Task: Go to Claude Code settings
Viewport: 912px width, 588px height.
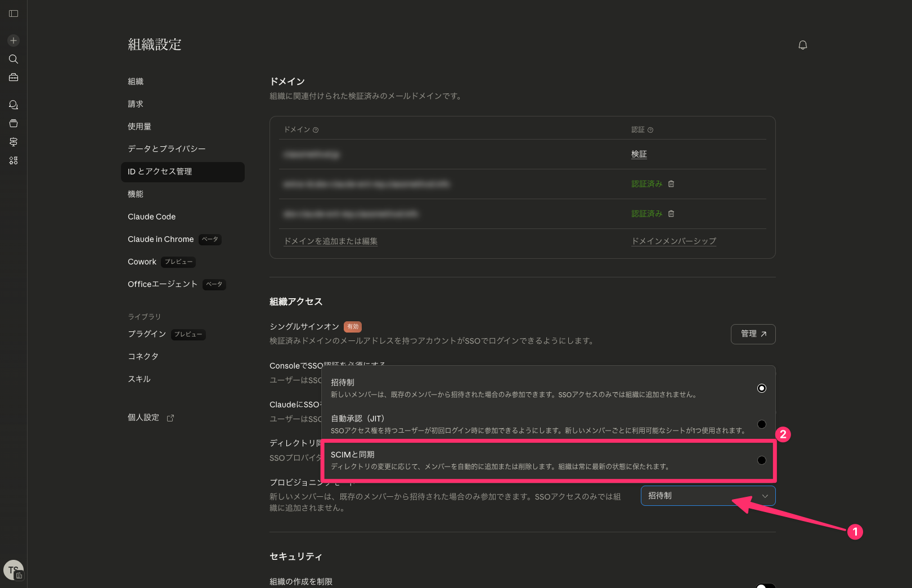Action: click(152, 217)
